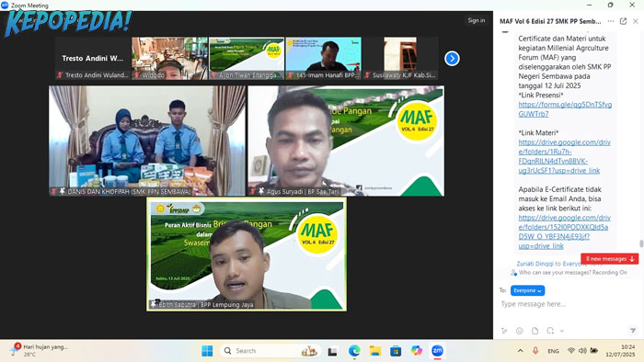Click the Sign in button
The height and width of the screenshot is (362, 644).
pos(476,20)
